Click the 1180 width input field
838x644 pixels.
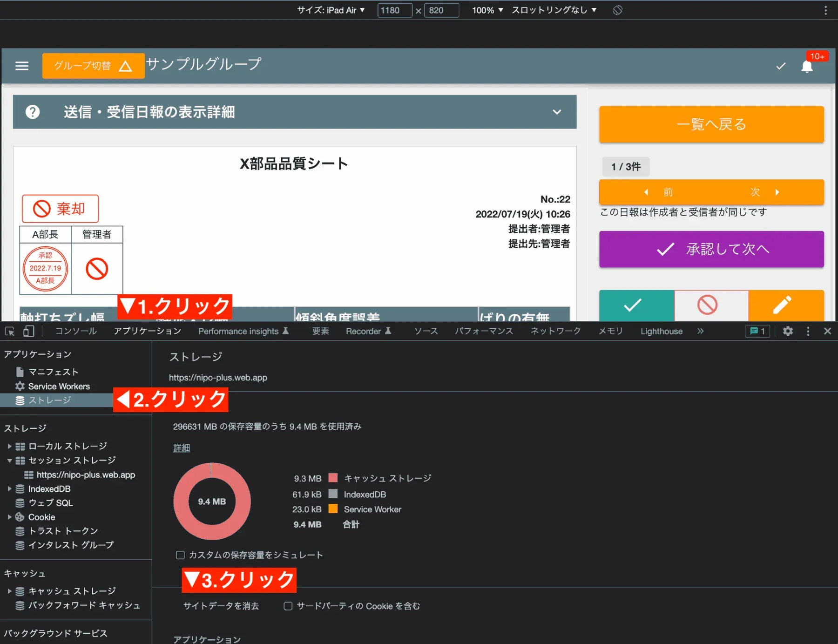[394, 10]
